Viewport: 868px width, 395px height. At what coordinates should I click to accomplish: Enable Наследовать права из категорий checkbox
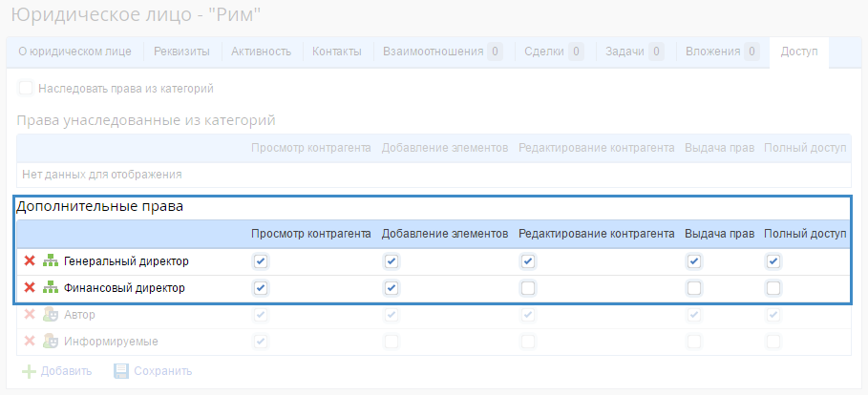coord(26,88)
